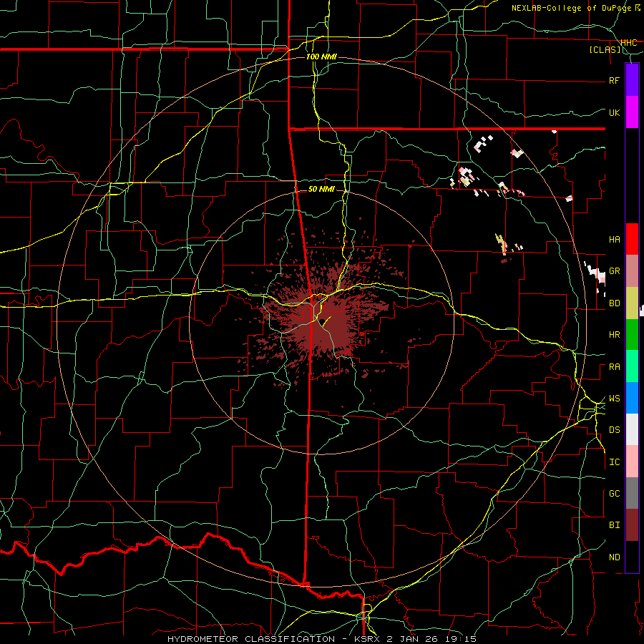Select the light pink IC legend swatch
The height and width of the screenshot is (644, 644).
pos(632,462)
